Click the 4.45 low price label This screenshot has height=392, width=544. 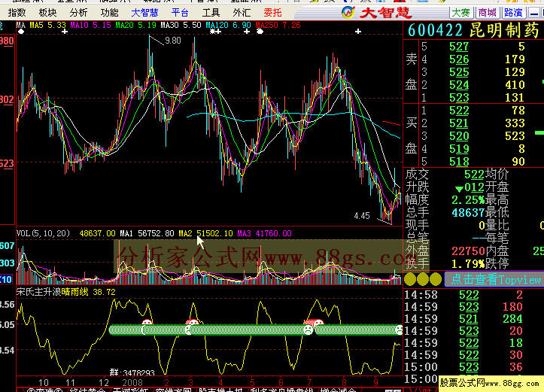coord(362,216)
